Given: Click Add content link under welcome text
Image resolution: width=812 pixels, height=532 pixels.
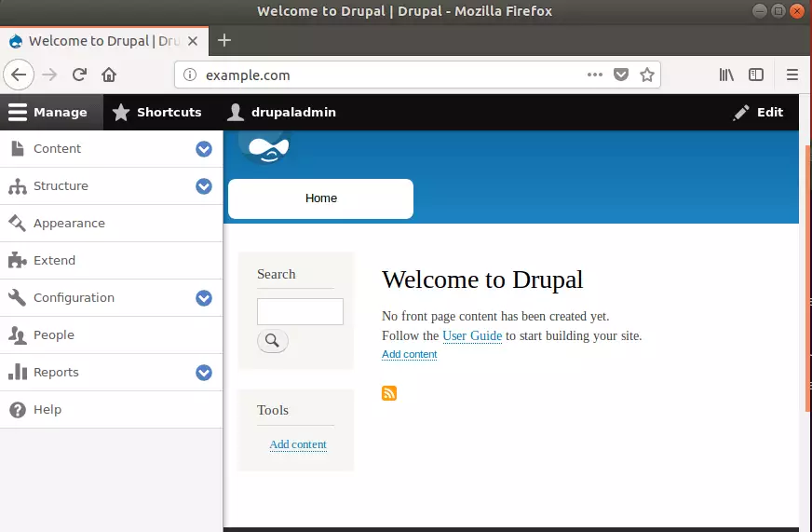Looking at the screenshot, I should pos(409,354).
